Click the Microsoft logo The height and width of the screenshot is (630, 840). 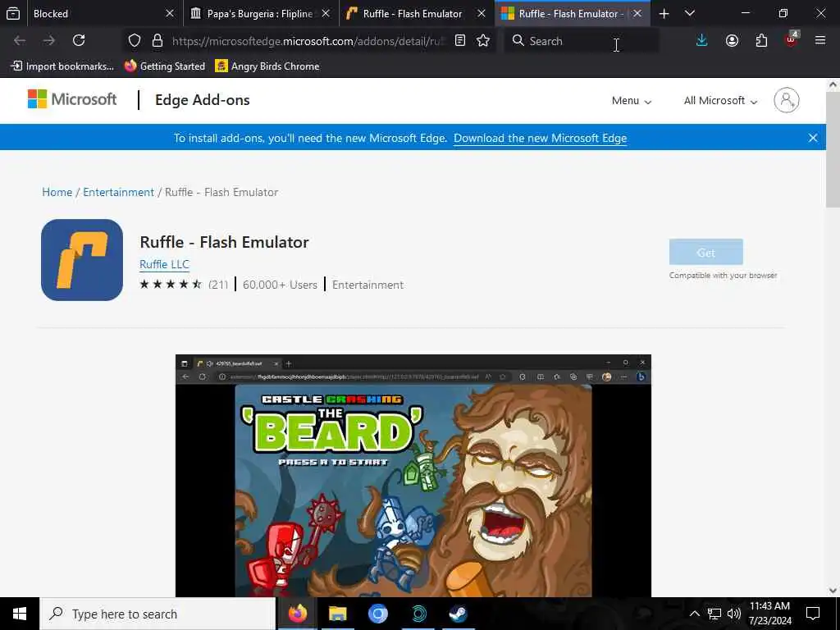(72, 99)
